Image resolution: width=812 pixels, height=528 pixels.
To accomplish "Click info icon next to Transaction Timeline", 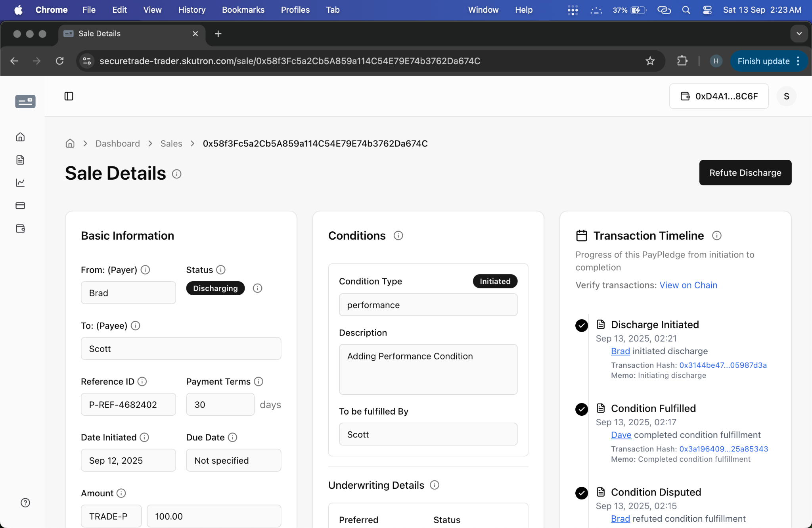I will click(x=717, y=236).
